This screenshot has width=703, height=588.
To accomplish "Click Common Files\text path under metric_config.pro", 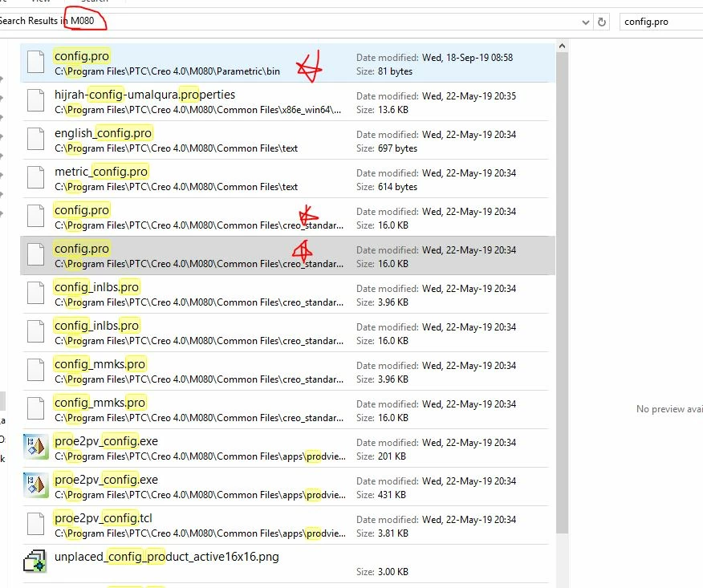I will (177, 187).
